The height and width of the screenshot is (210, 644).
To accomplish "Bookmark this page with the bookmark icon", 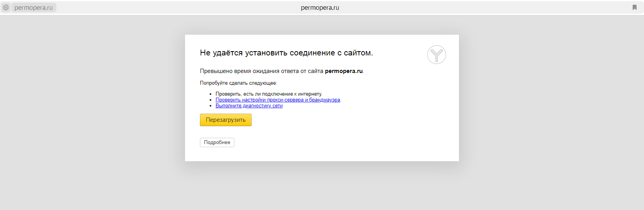I will point(634,7).
